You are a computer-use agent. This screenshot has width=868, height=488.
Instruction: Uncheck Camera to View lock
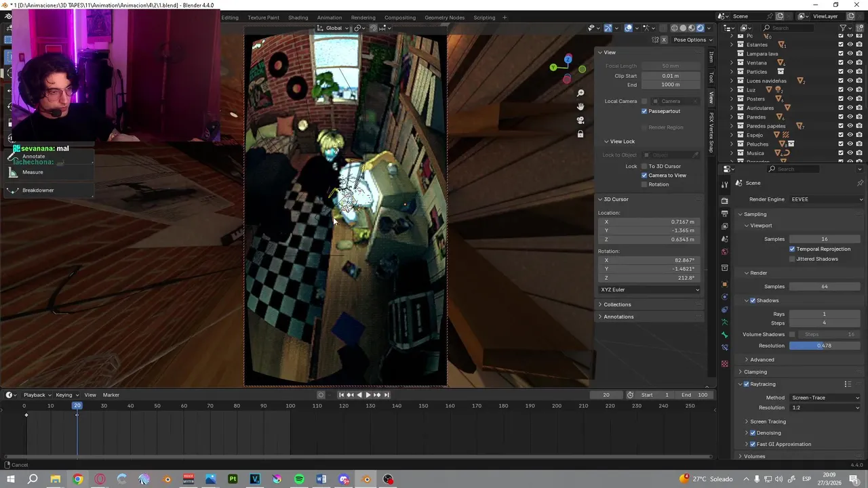[x=644, y=176]
